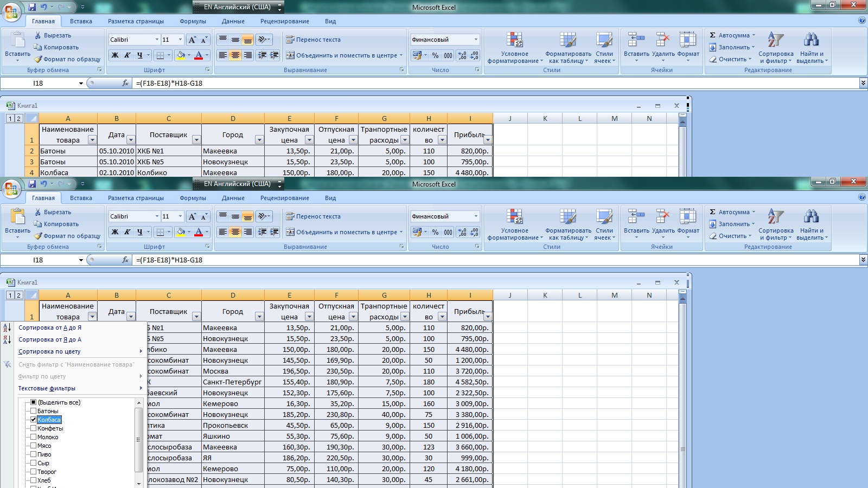The height and width of the screenshot is (488, 868).
Task: Open Format as Table (Форматировать как таблицу) in lower window
Action: pyautogui.click(x=568, y=224)
